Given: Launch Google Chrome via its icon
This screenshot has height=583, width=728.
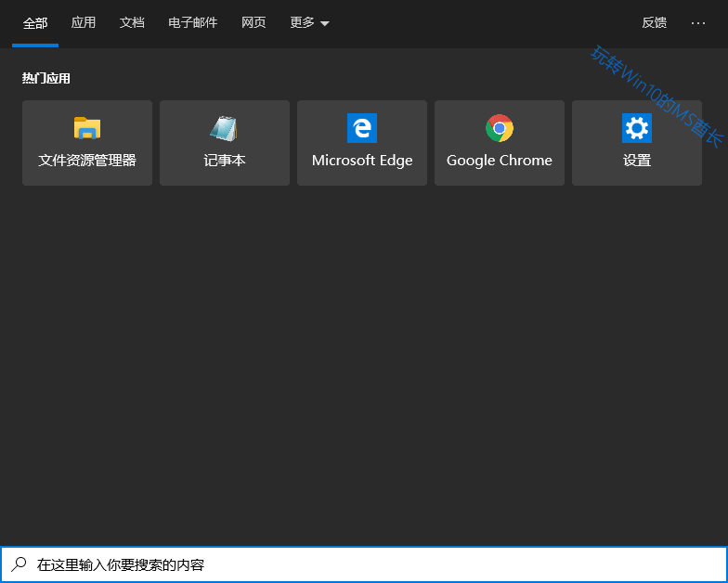Looking at the screenshot, I should click(x=500, y=128).
